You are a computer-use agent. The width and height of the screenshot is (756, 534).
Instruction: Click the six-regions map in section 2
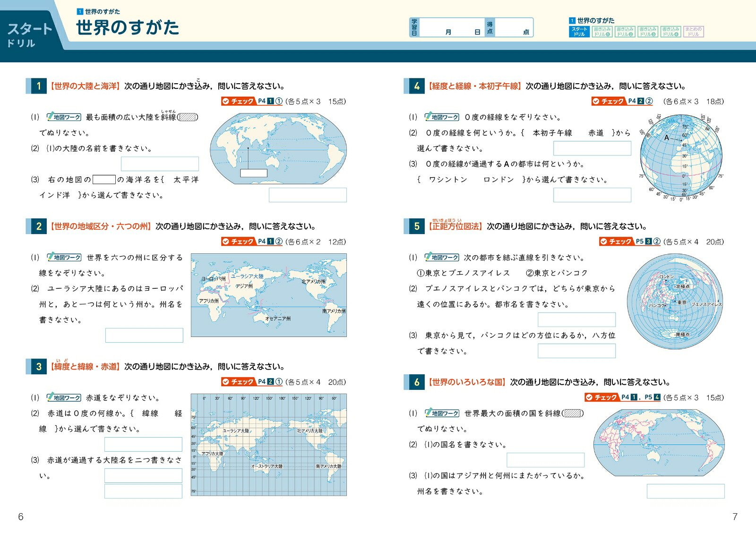(269, 295)
